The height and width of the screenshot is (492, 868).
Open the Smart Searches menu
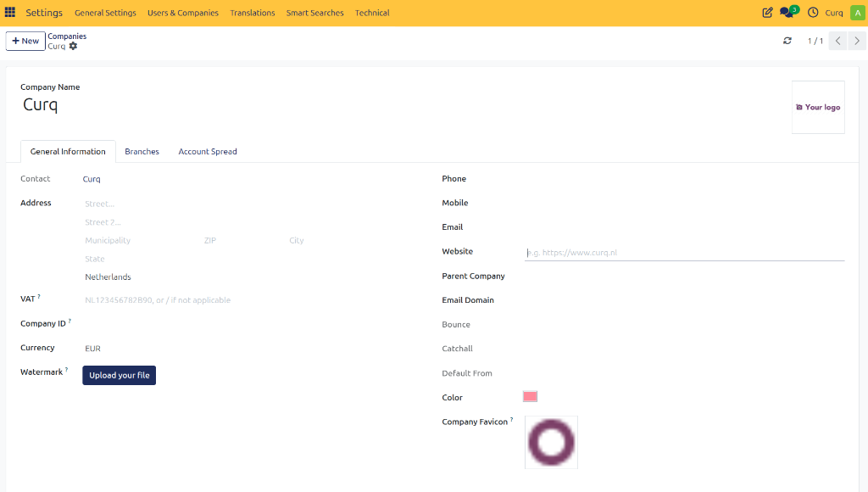pos(315,13)
